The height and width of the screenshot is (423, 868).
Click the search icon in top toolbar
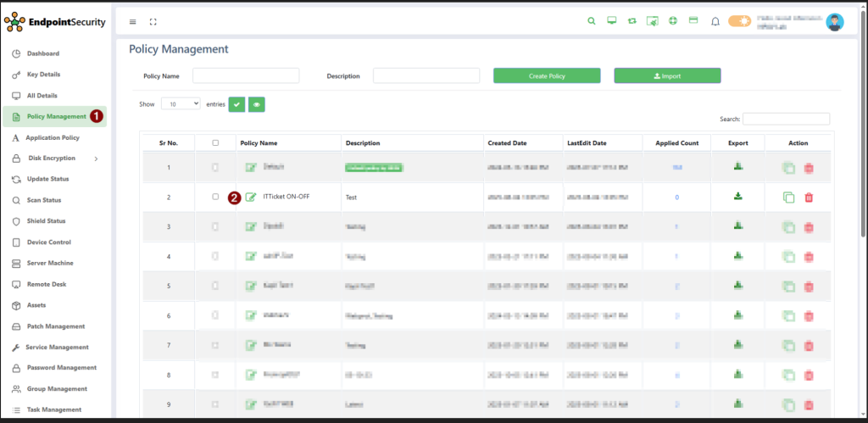coord(592,21)
